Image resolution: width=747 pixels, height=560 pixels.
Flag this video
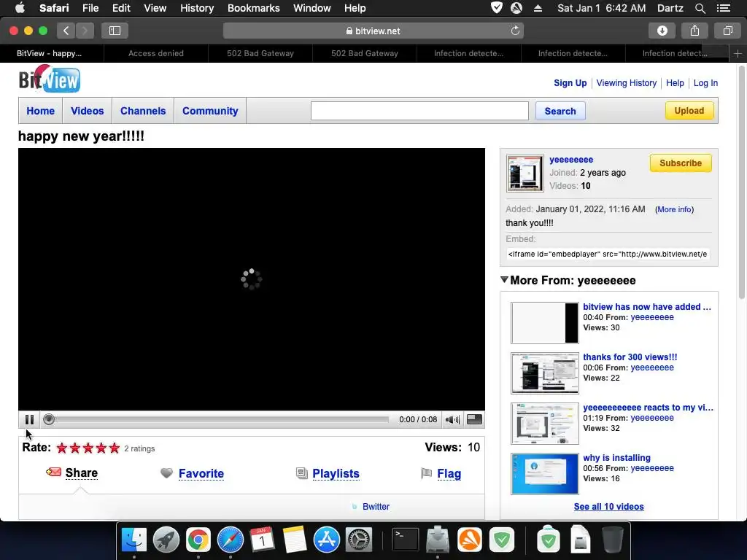click(x=449, y=474)
